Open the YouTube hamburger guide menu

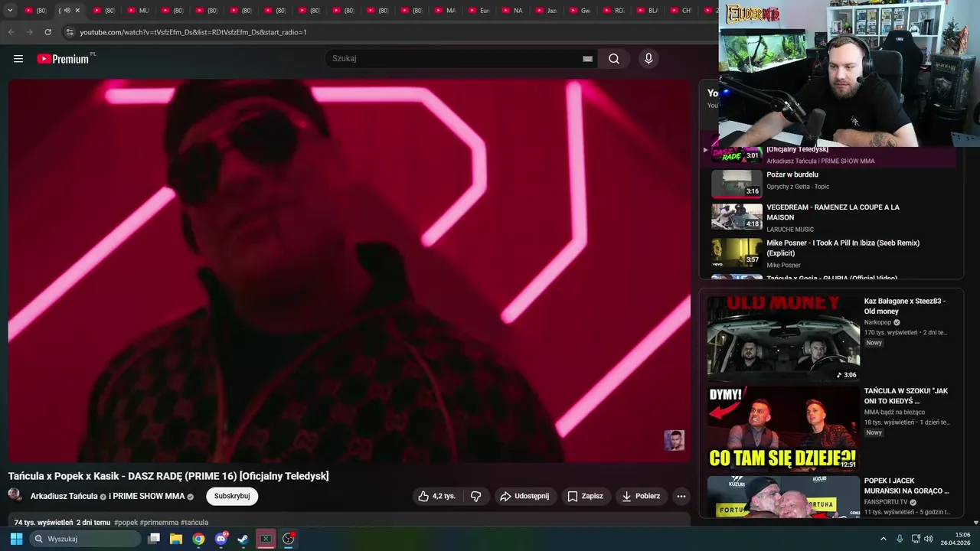point(18,59)
